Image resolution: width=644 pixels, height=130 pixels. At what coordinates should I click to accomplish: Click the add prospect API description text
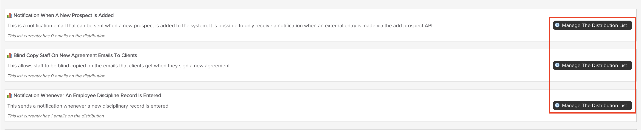click(220, 26)
